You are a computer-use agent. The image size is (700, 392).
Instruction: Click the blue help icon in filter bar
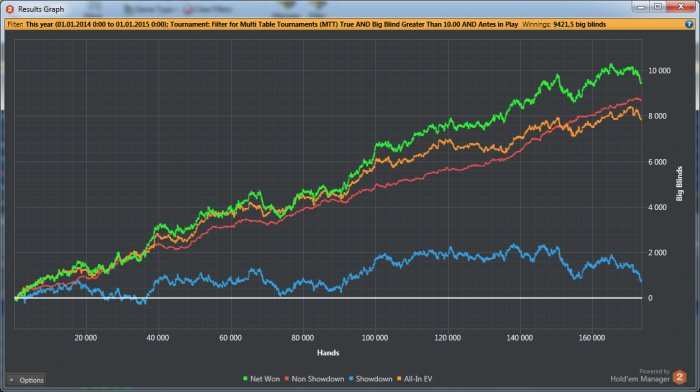click(x=689, y=25)
